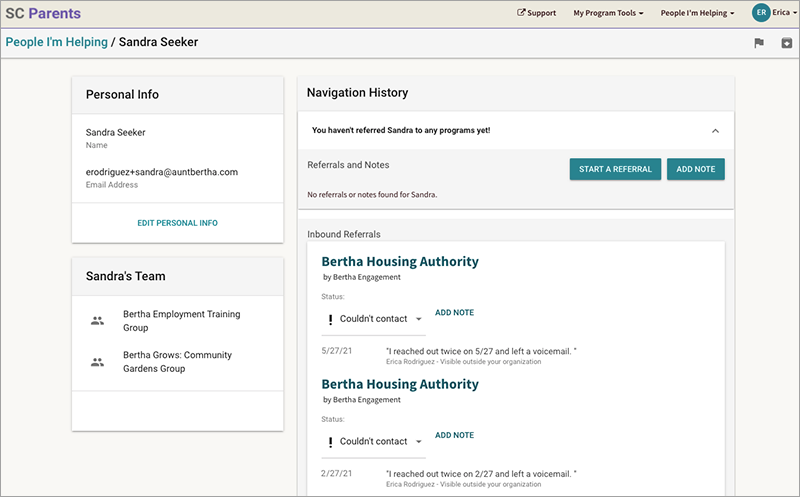Open status dropdown on second Bertha Housing referral
The image size is (800, 497).
click(419, 441)
